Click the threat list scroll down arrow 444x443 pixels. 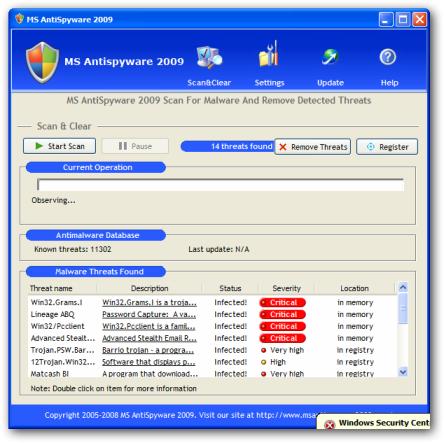point(403,372)
